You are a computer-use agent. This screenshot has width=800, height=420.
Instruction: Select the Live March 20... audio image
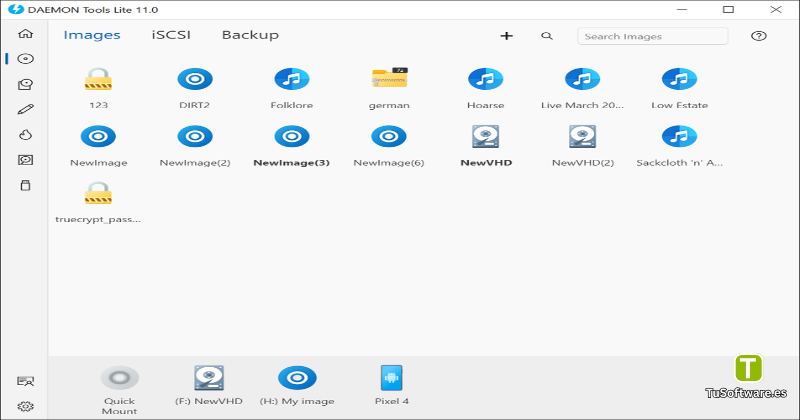[x=583, y=79]
